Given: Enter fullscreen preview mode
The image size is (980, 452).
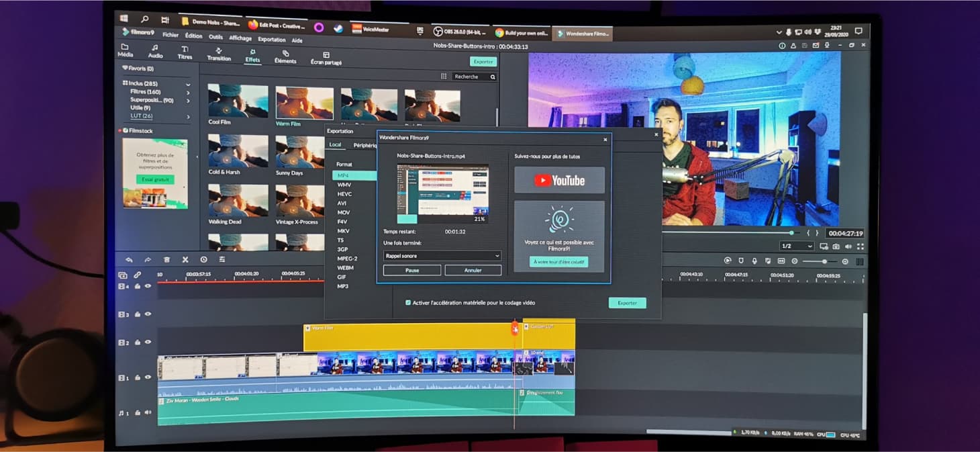Looking at the screenshot, I should pos(861,247).
